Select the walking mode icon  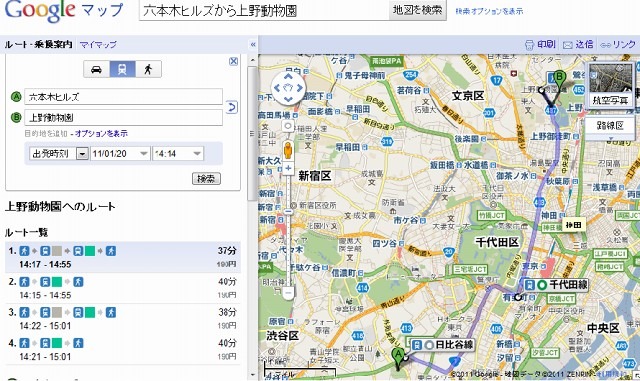pos(148,69)
